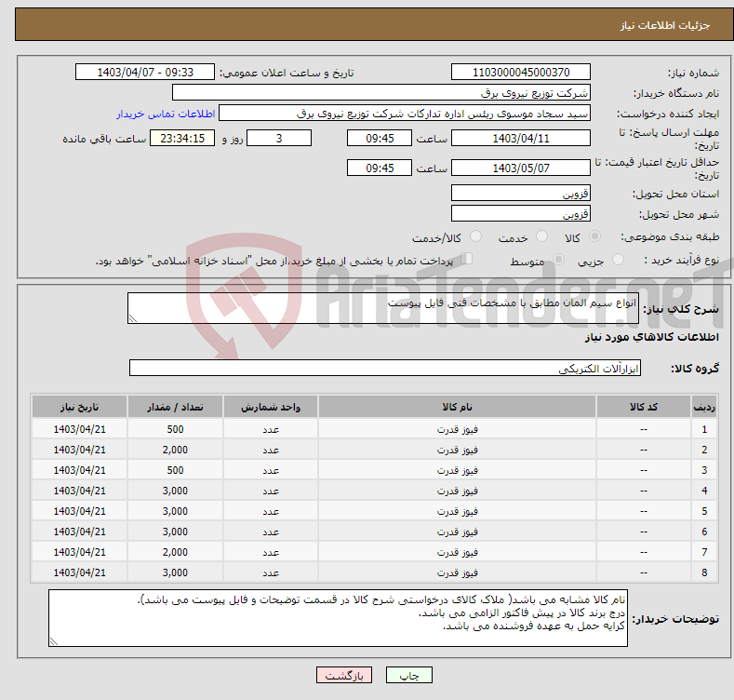Click فیوز قدرت in row 2
Screen dimensions: 734x700
457,450
